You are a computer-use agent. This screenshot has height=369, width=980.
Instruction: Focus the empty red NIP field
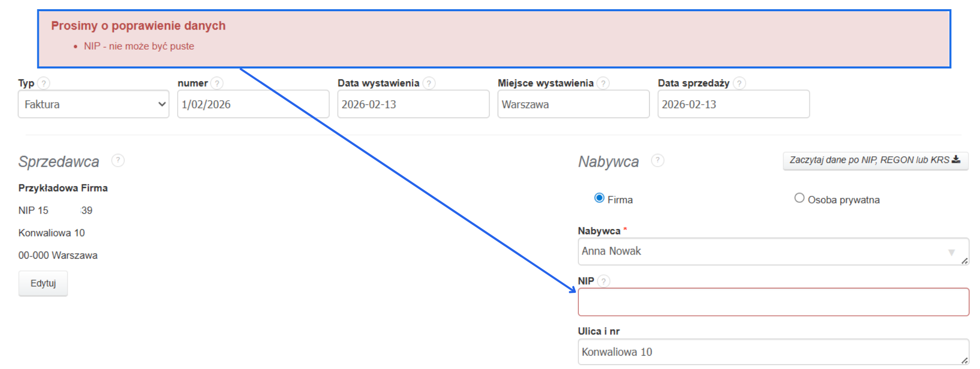pos(773,302)
